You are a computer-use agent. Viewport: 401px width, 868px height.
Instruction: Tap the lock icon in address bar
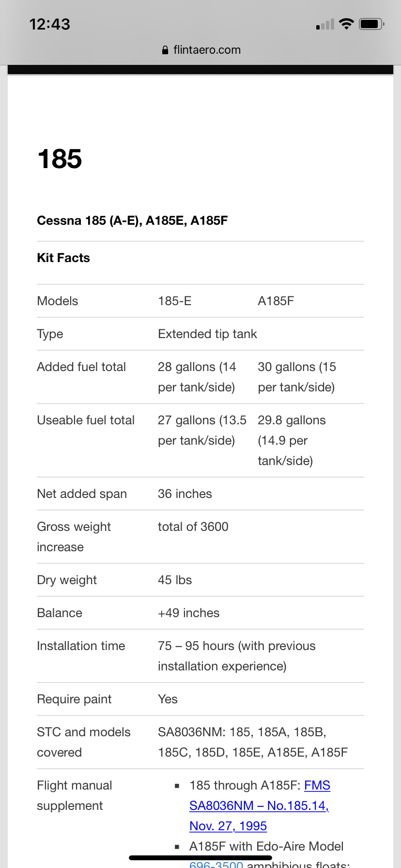pyautogui.click(x=165, y=50)
